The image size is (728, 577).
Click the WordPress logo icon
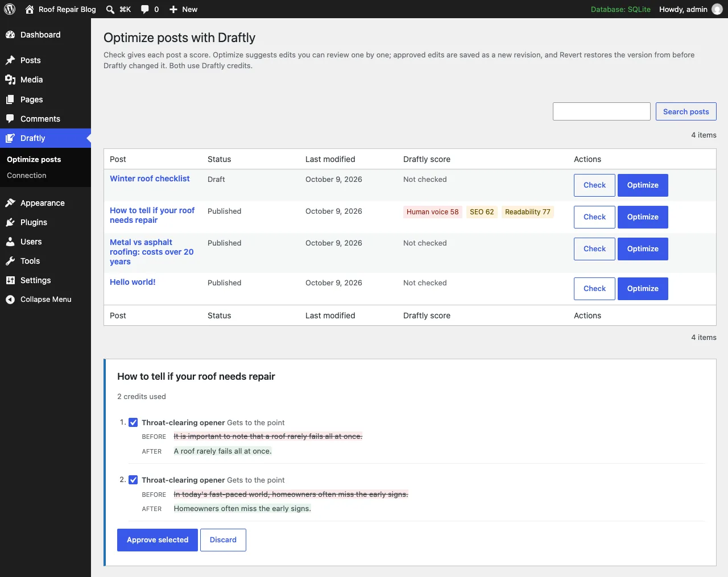pos(10,9)
